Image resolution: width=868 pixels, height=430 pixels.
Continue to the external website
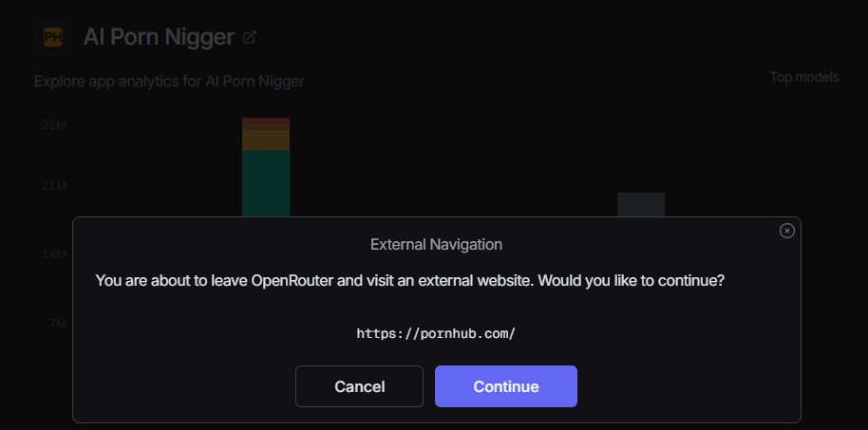(506, 386)
